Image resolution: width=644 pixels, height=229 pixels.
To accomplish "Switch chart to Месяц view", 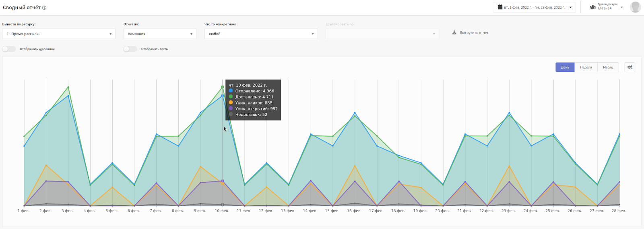I will (x=608, y=67).
